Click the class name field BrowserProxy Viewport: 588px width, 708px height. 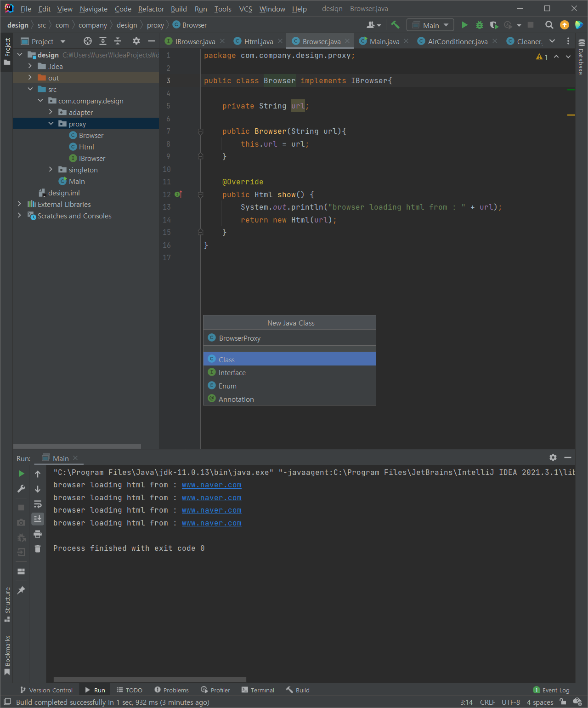[289, 338]
